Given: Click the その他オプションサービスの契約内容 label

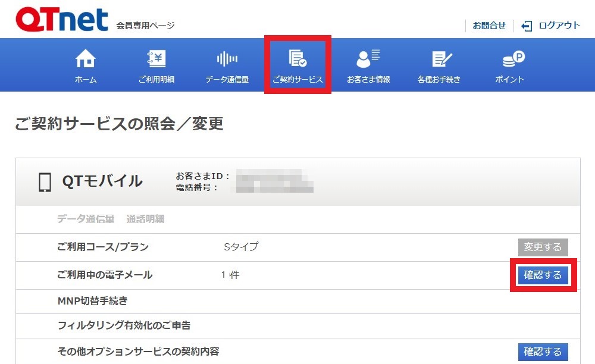Looking at the screenshot, I should 139,352.
